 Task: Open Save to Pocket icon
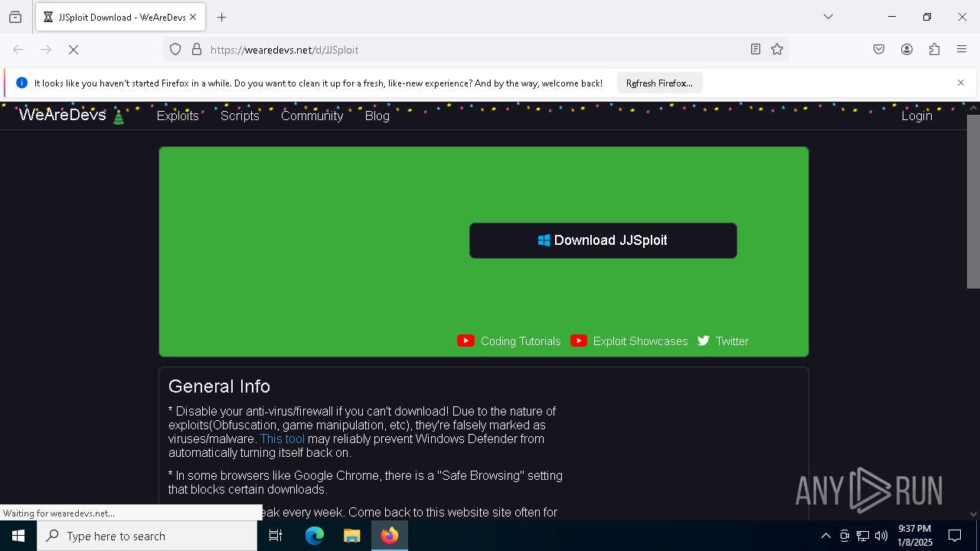879,50
